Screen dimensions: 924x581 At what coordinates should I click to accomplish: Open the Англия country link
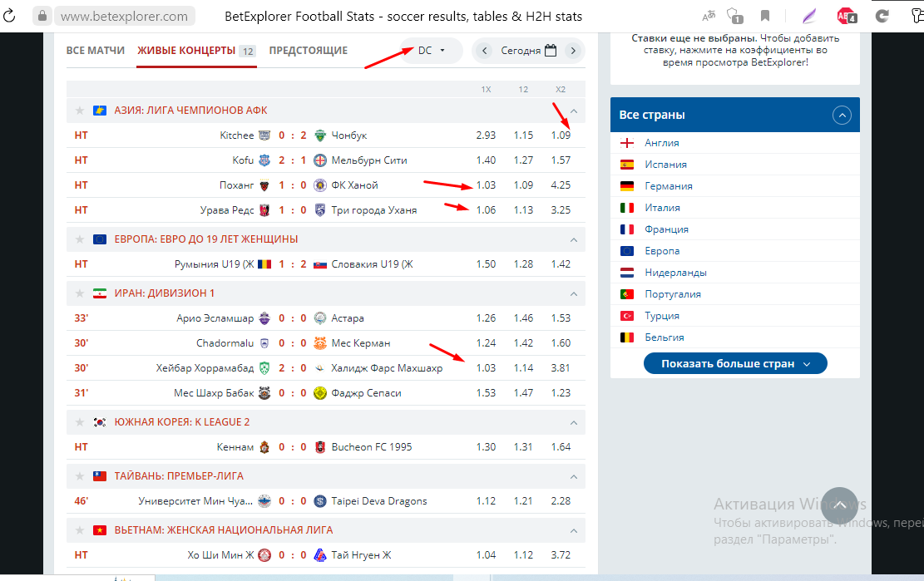click(661, 143)
